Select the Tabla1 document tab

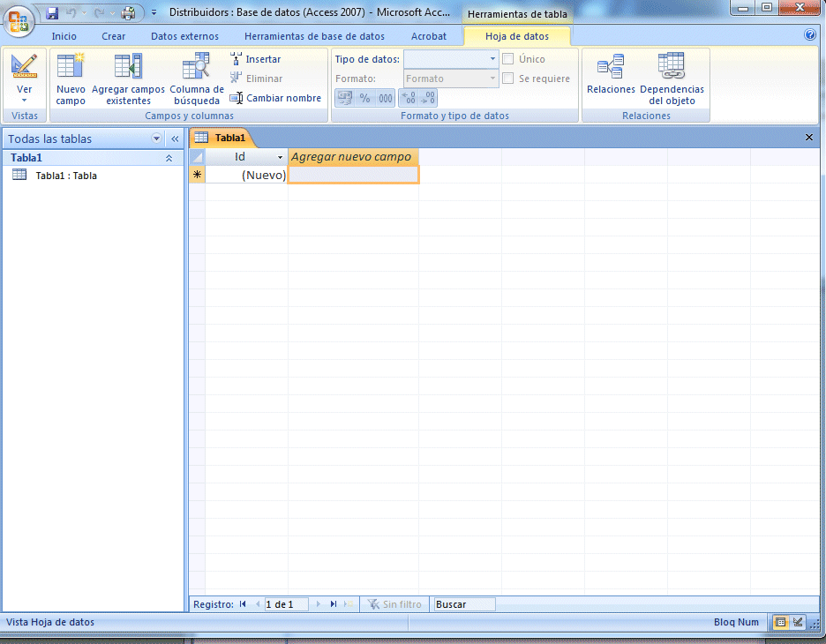click(x=222, y=138)
